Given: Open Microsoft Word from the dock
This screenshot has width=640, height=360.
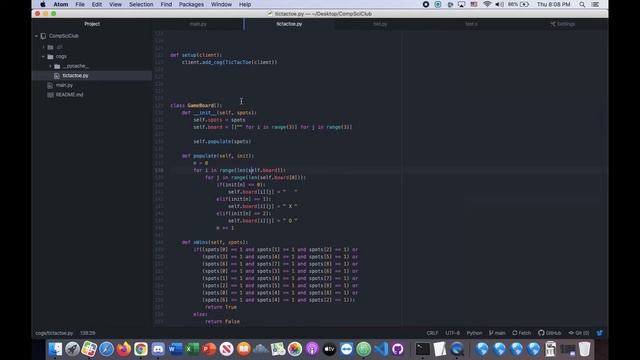Looking at the screenshot, I should [x=175, y=349].
